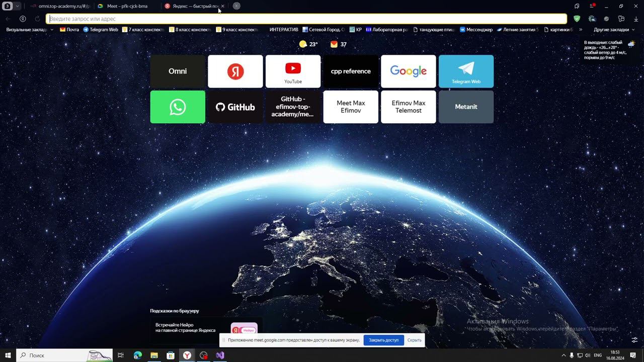This screenshot has height=362, width=644.
Task: Open the Летние занятия bookmark
Action: pos(518,30)
